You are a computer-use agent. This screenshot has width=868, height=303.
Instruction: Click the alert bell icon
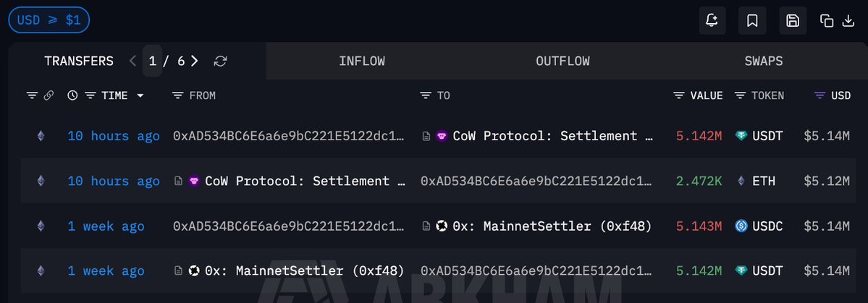(712, 21)
